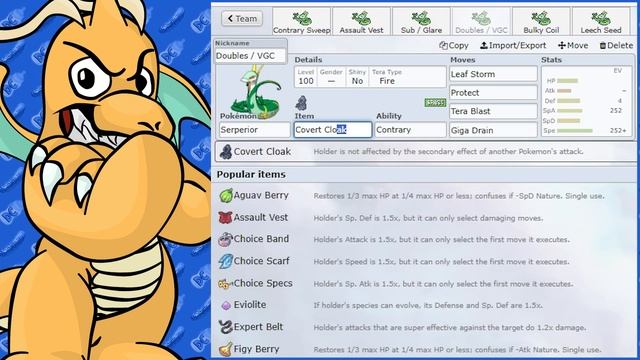Click Serperior icon on Bulky Coil tab
This screenshot has height=360, width=640.
[541, 18]
